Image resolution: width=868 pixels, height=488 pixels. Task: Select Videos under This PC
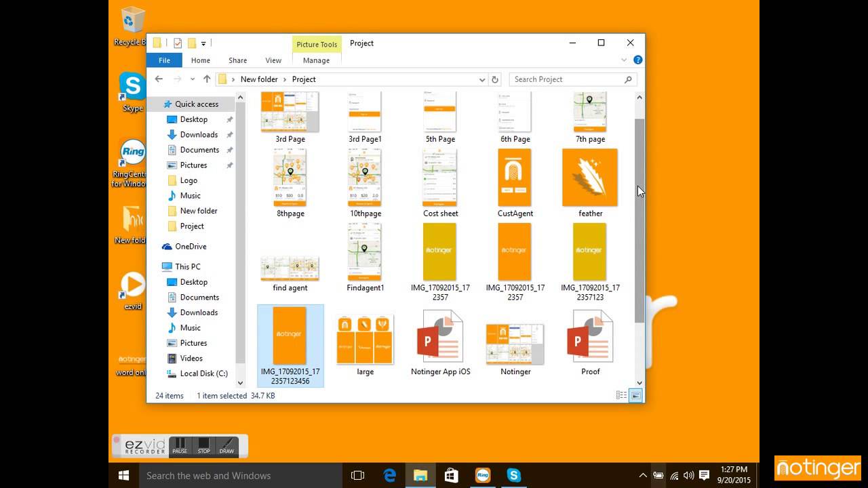click(x=191, y=359)
